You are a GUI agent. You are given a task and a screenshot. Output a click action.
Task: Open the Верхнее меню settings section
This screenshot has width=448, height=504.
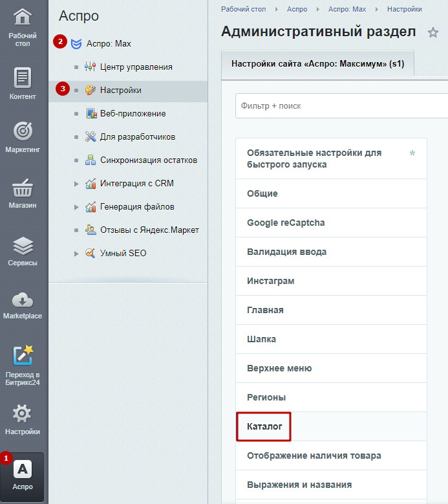pos(331,368)
